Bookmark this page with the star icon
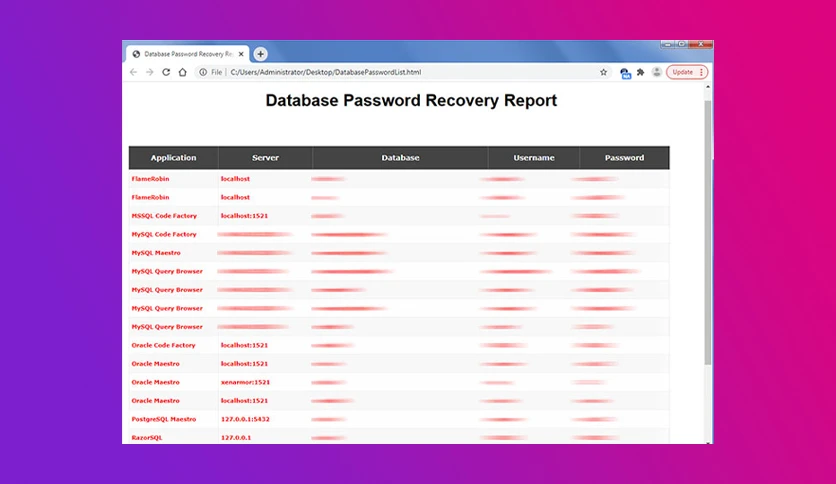This screenshot has width=836, height=484. [604, 72]
